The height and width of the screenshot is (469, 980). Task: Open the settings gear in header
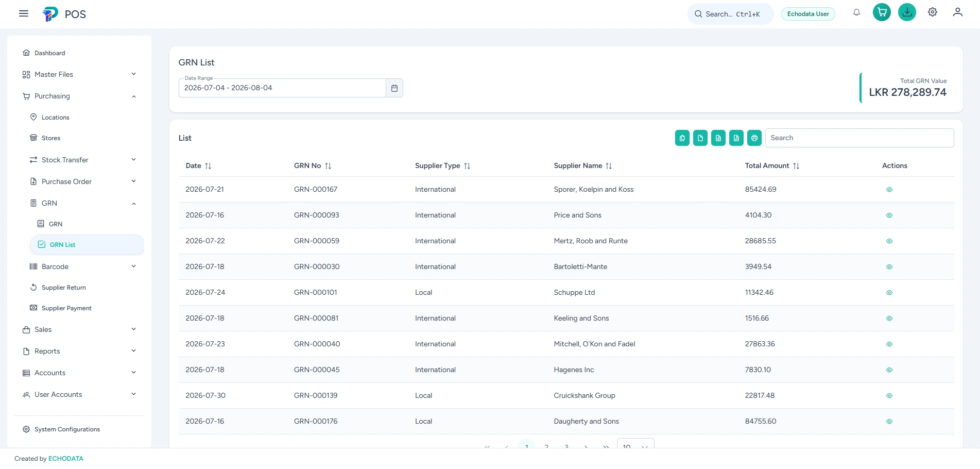pyautogui.click(x=933, y=12)
